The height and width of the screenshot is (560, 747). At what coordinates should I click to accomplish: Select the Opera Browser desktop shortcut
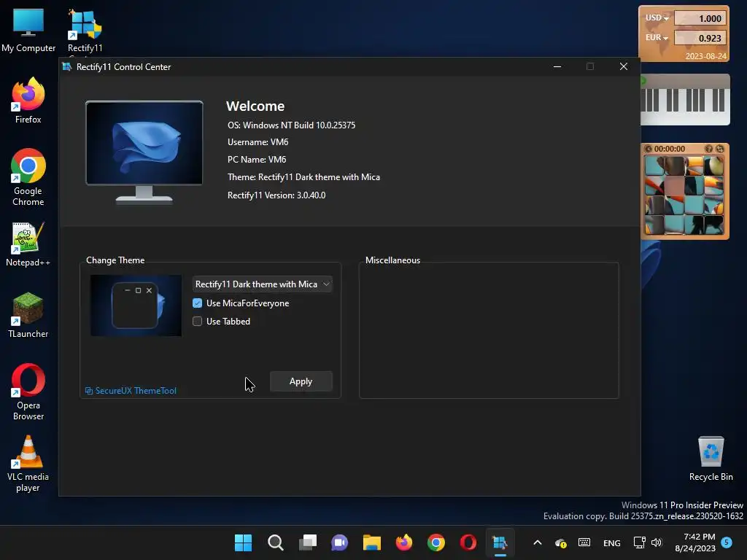tap(28, 392)
